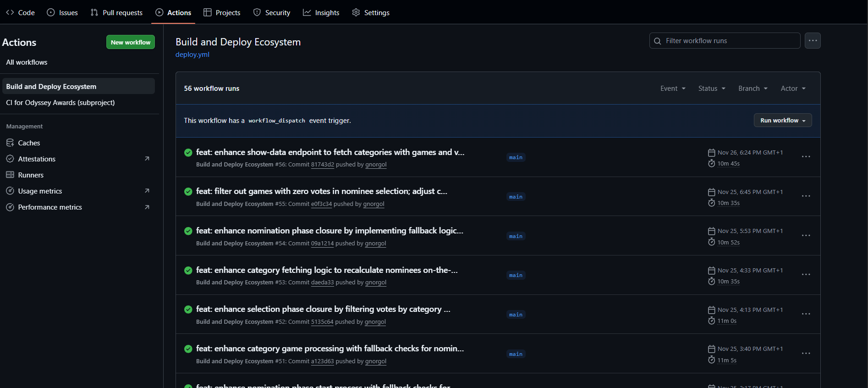Click the calendar icon next to Nov 26, 6:24 PM
Viewport: 868px width, 388px height.
(x=712, y=152)
